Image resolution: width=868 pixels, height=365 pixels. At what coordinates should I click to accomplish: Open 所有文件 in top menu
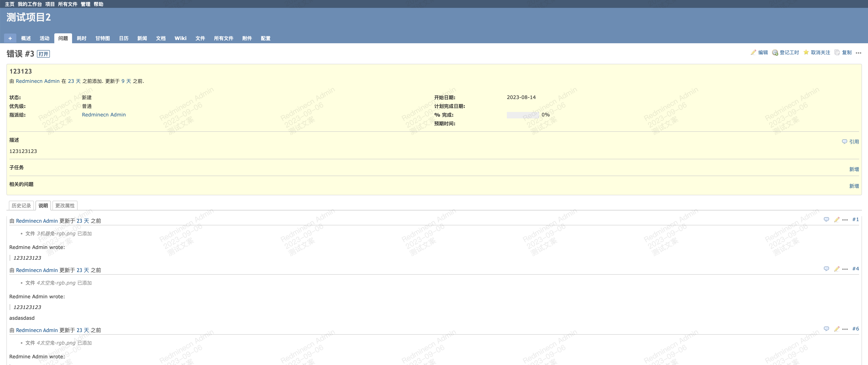click(x=68, y=4)
